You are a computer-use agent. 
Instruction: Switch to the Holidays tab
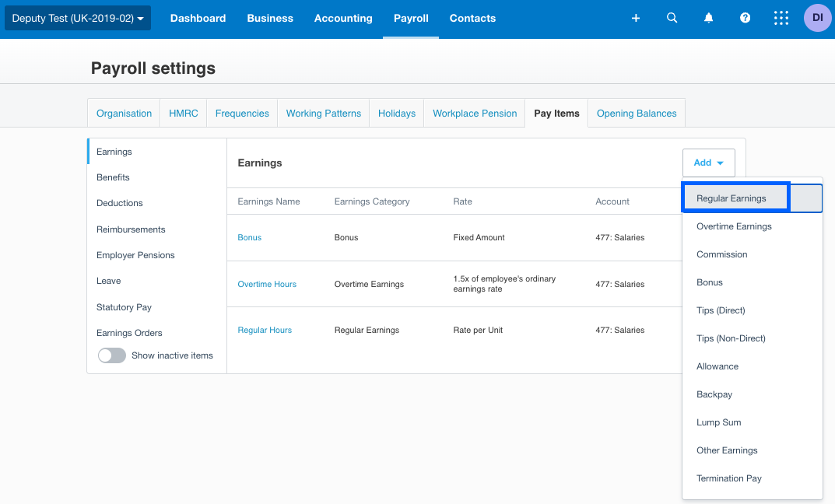[397, 114]
